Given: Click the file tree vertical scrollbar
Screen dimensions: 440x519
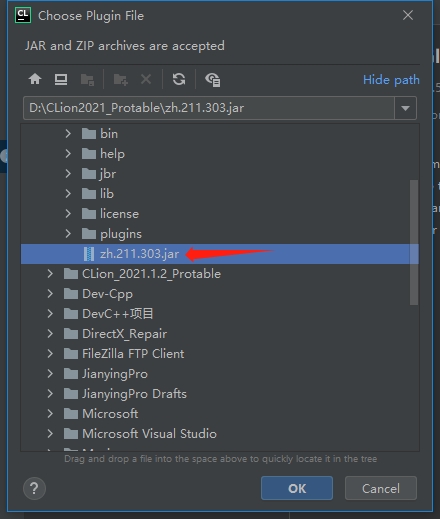Looking at the screenshot, I should point(414,242).
